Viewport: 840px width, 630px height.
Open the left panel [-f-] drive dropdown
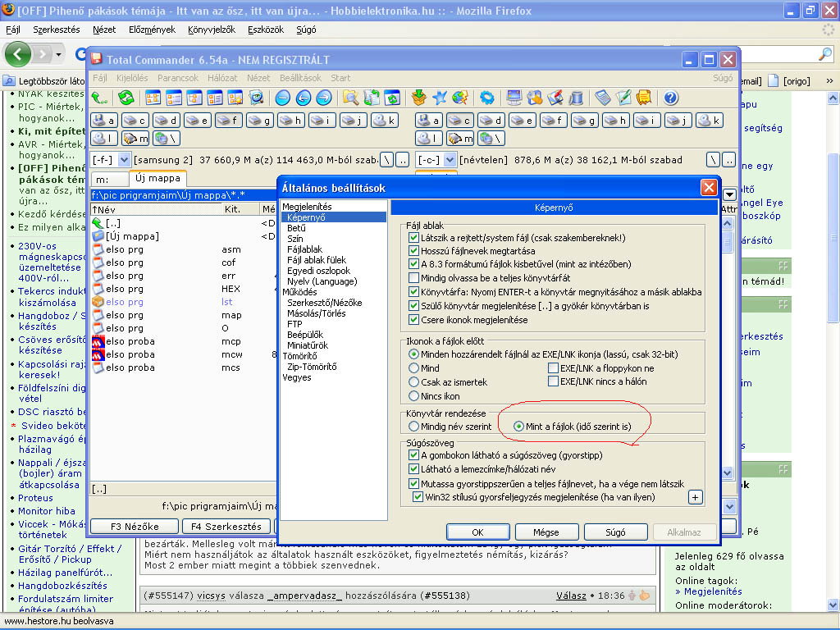pyautogui.click(x=125, y=160)
